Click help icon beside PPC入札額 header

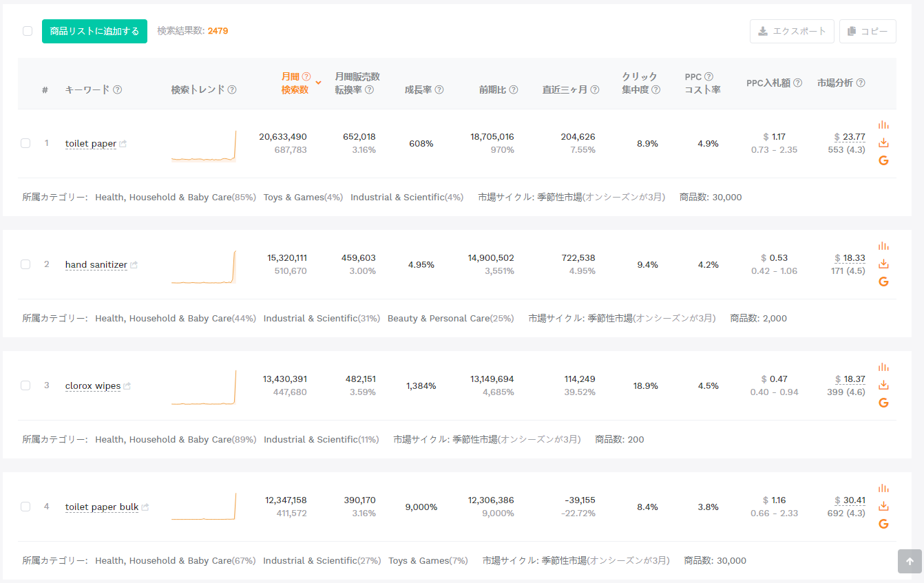coord(797,83)
